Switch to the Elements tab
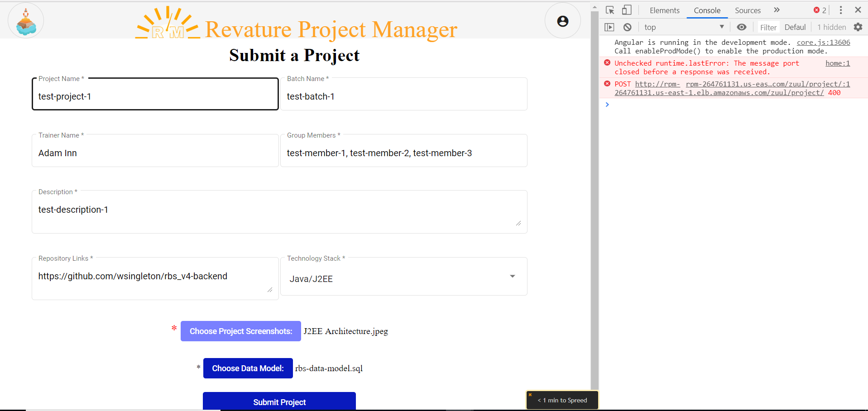 click(664, 10)
